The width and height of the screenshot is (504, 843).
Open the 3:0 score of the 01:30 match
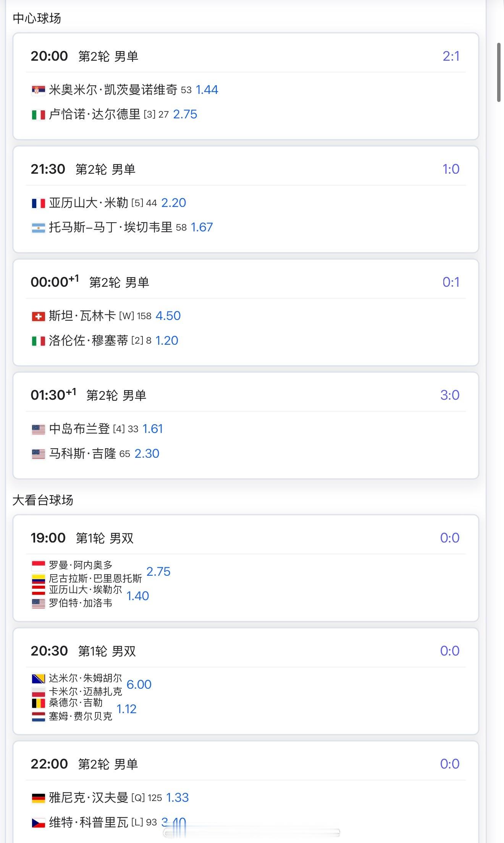(449, 395)
